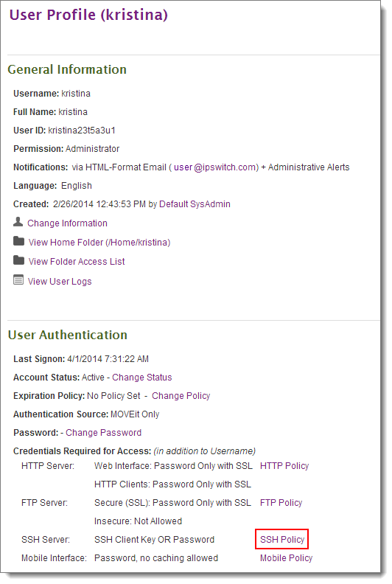
Task: Click Change Status for the account
Action: [x=142, y=378]
